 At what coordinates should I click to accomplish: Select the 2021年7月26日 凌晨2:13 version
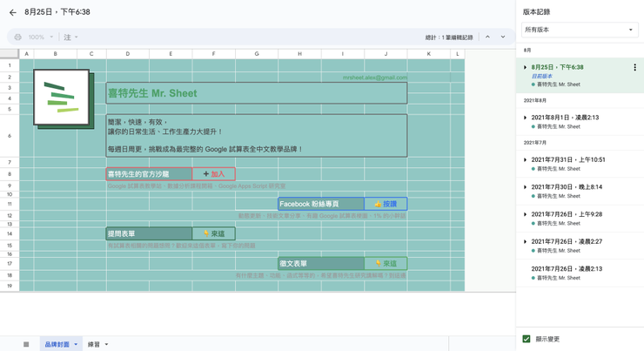pyautogui.click(x=580, y=273)
